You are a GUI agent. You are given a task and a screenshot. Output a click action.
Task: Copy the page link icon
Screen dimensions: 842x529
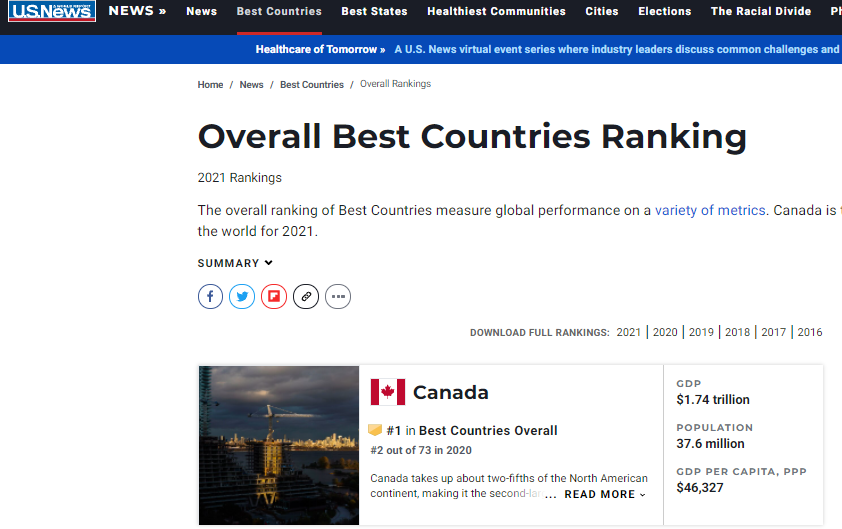(306, 296)
